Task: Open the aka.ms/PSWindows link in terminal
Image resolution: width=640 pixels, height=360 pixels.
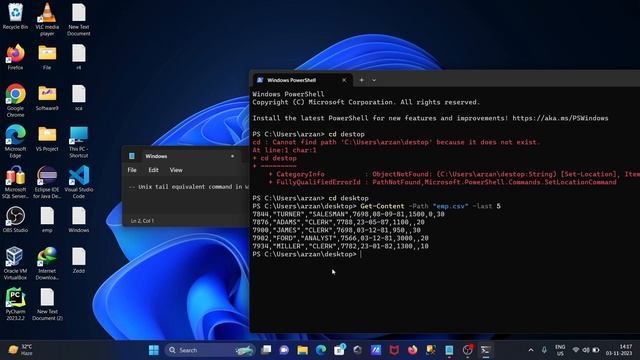Action: [x=560, y=118]
